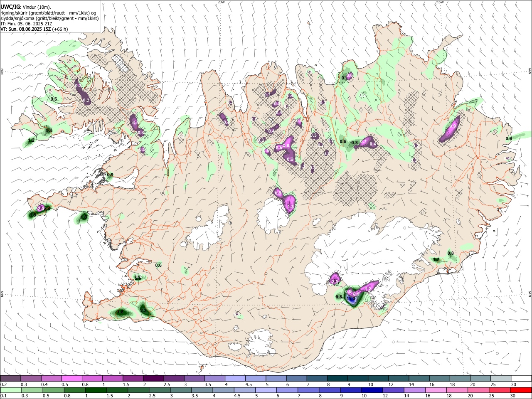Select the pale grey swatch between 25 and 30 in the upper legend row
Viewport: 532px width, 399px height.
[501, 378]
